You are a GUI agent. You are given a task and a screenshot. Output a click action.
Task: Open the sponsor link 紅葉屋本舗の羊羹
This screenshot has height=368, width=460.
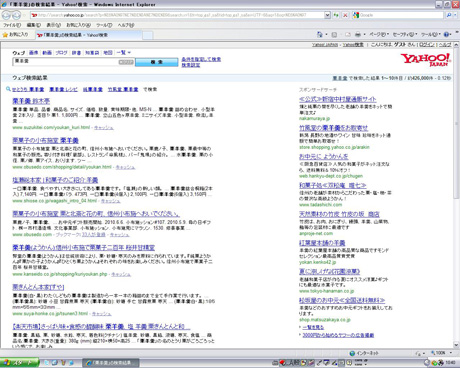(x=322, y=243)
